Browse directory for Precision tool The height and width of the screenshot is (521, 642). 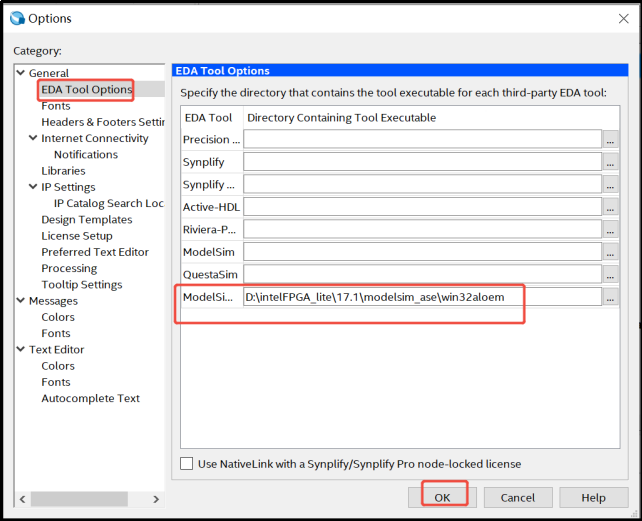(x=610, y=139)
